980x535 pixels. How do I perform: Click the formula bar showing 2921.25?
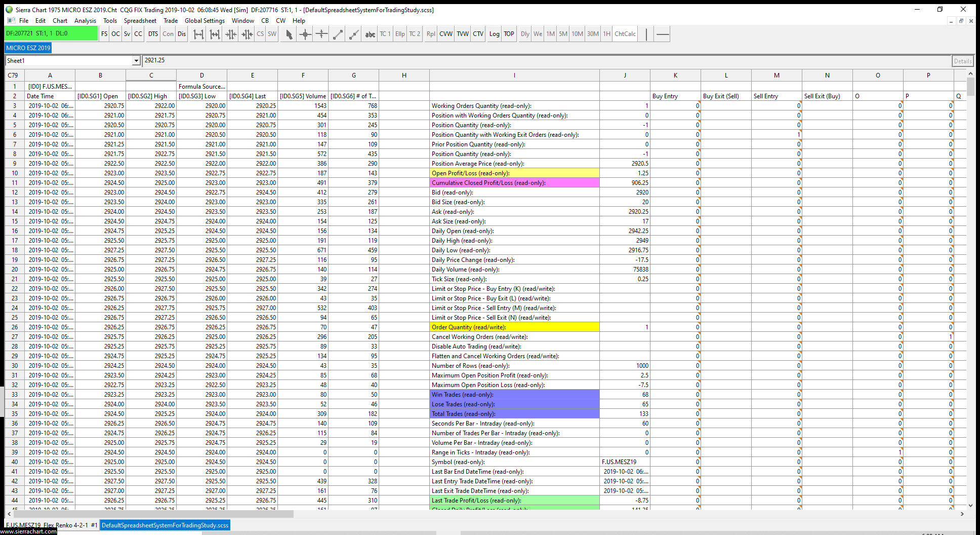[x=546, y=61]
